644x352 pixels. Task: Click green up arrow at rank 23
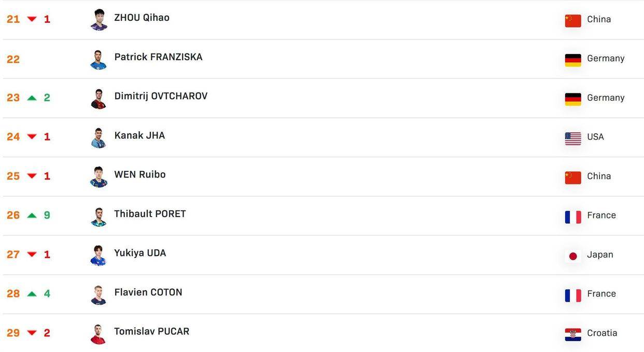(x=32, y=98)
